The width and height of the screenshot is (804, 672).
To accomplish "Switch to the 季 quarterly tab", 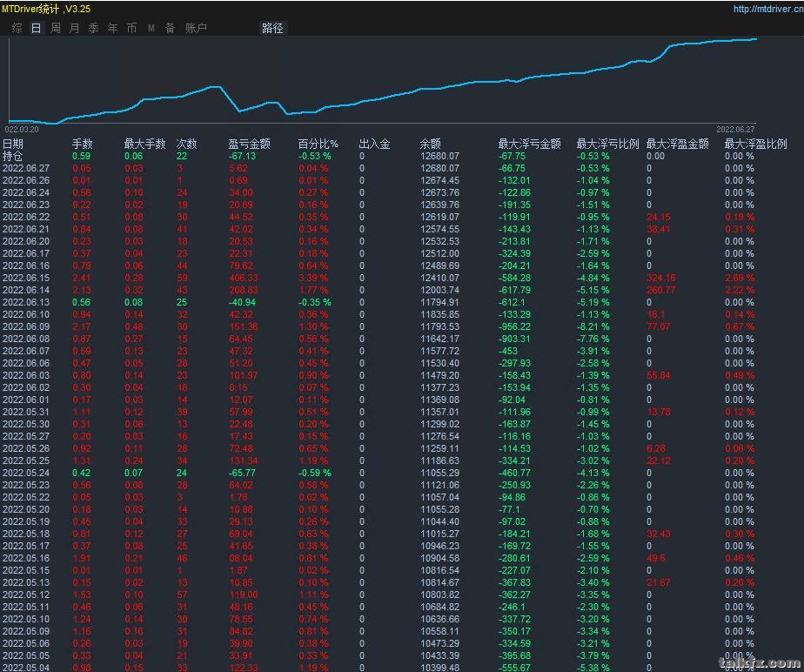I will coord(93,28).
